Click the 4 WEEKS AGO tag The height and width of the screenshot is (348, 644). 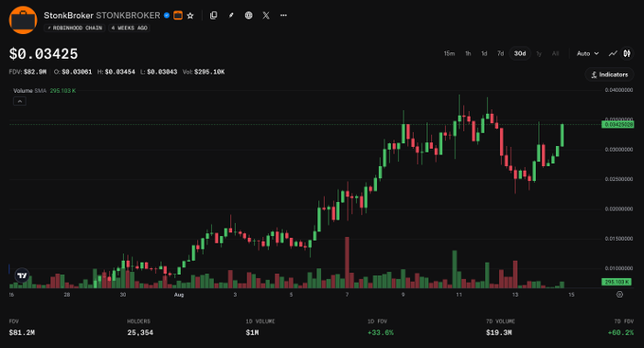click(129, 27)
